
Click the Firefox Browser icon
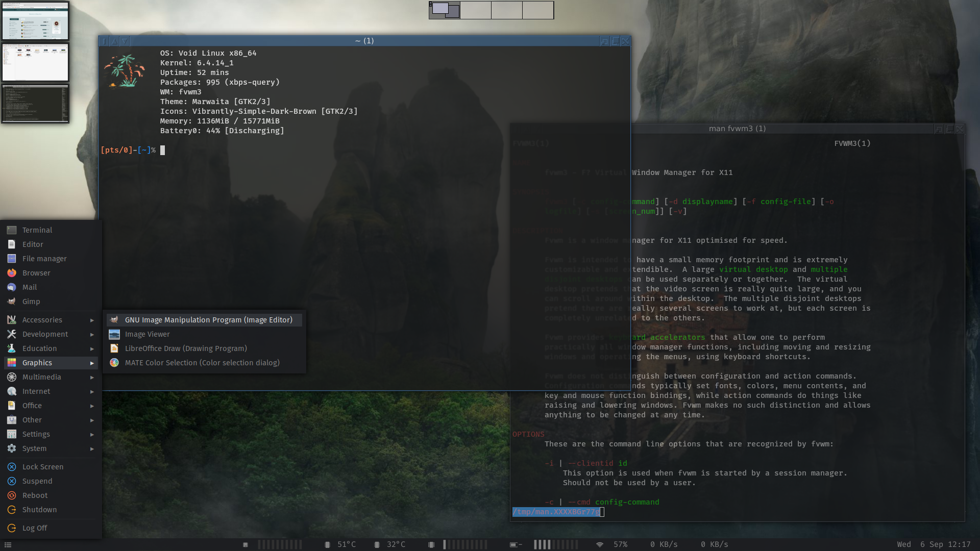[12, 273]
